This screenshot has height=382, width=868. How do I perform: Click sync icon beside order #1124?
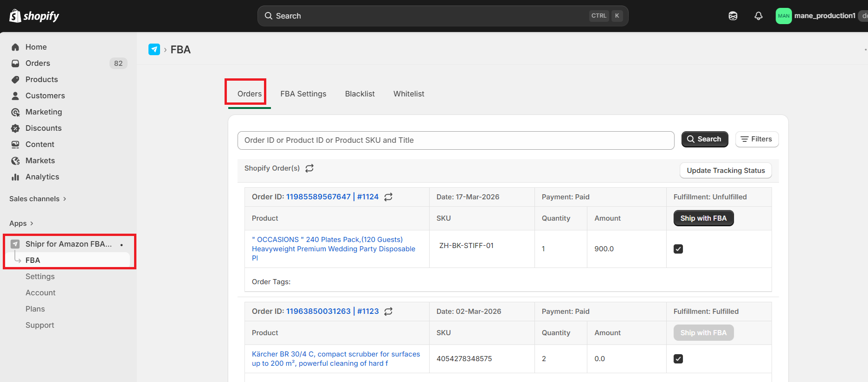pyautogui.click(x=388, y=197)
